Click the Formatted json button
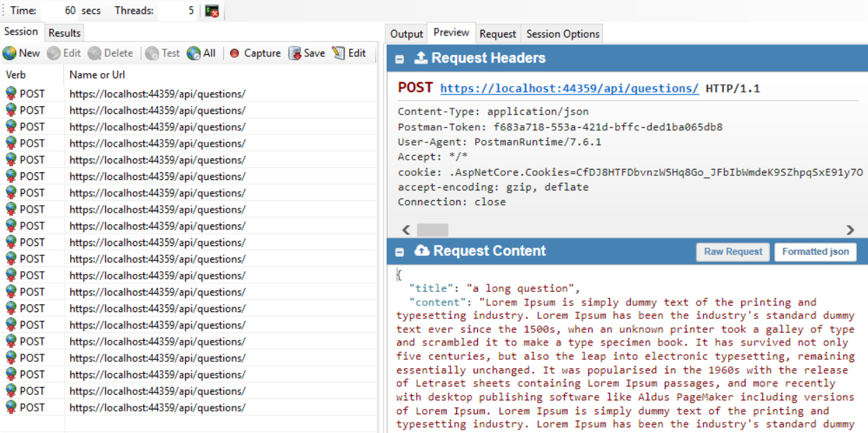868x433 pixels. pyautogui.click(x=815, y=252)
